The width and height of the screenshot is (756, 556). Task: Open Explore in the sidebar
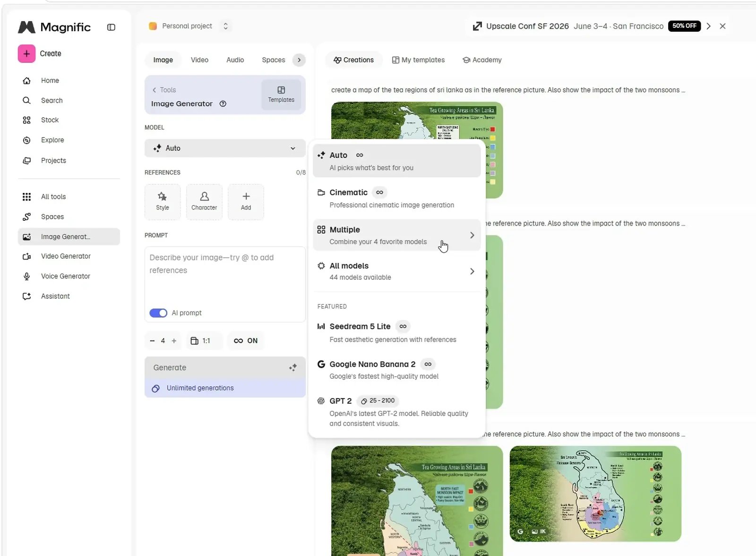coord(52,140)
